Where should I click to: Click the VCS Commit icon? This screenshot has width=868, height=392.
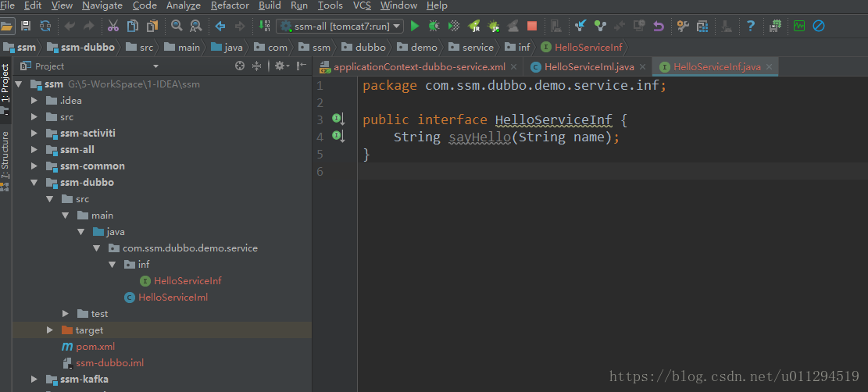600,26
